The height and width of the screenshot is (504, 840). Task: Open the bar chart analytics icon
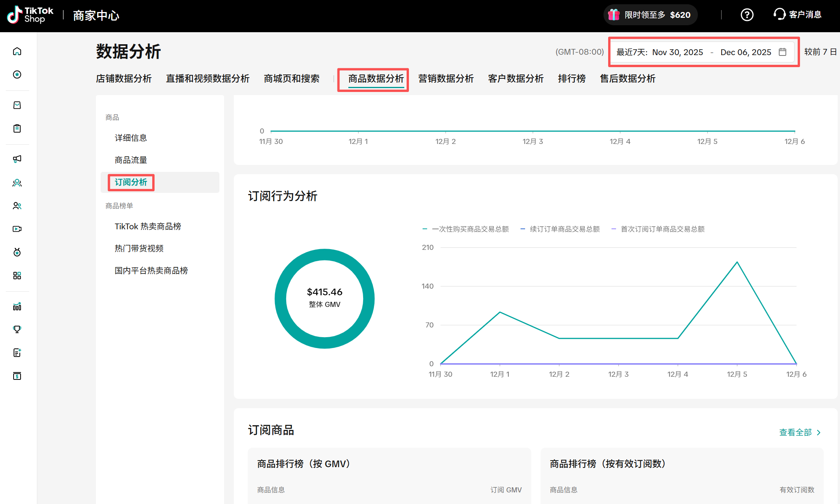click(x=17, y=307)
